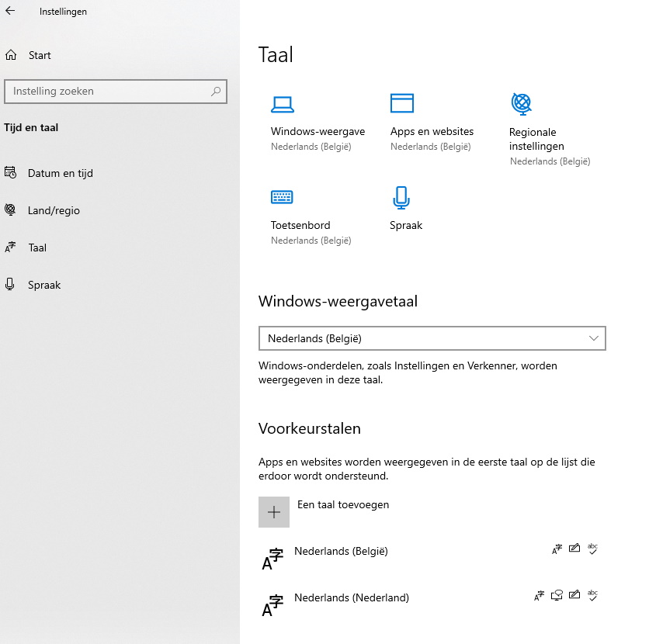The height and width of the screenshot is (644, 649).
Task: Click the language icon beside sidebar Taal
Action: point(10,247)
